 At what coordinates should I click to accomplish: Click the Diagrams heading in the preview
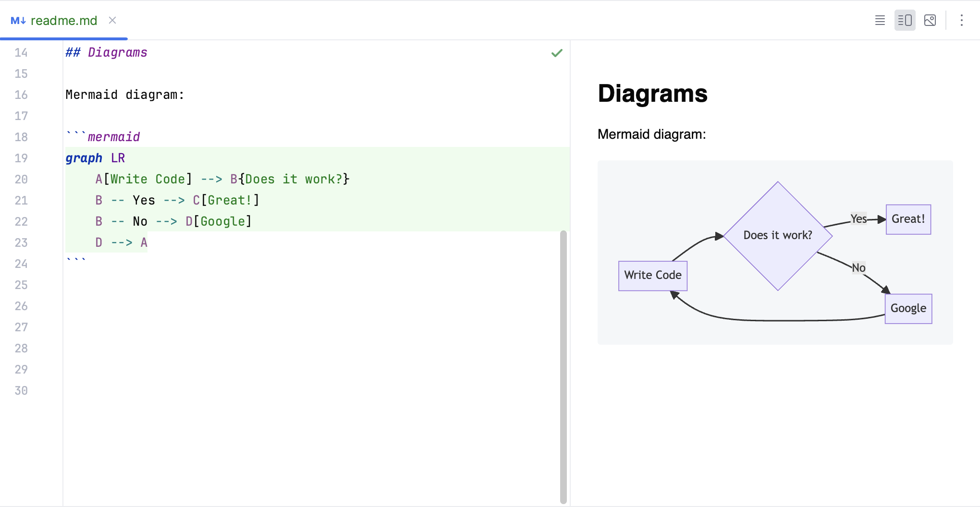point(652,94)
